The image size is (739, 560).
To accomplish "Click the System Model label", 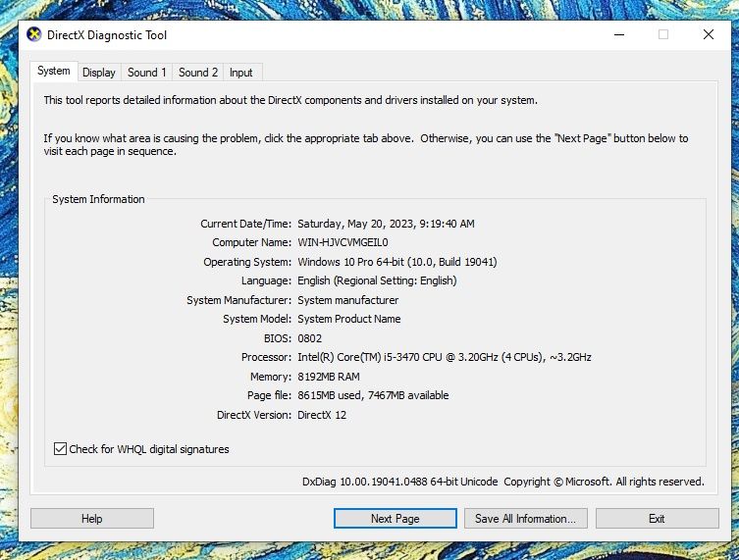I will tap(257, 319).
